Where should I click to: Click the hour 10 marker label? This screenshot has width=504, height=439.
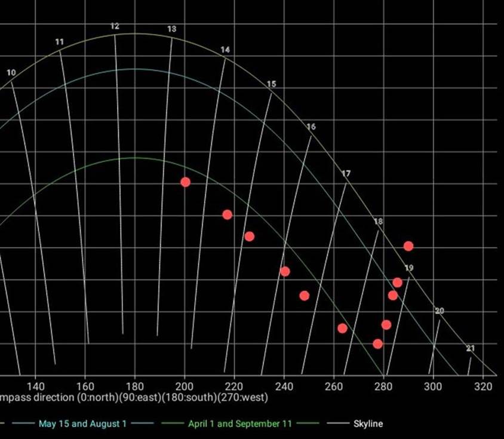tap(11, 73)
